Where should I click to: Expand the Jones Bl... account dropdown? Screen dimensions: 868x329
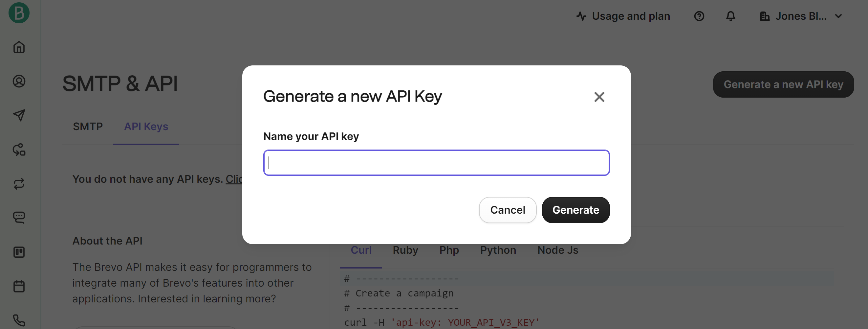point(801,16)
